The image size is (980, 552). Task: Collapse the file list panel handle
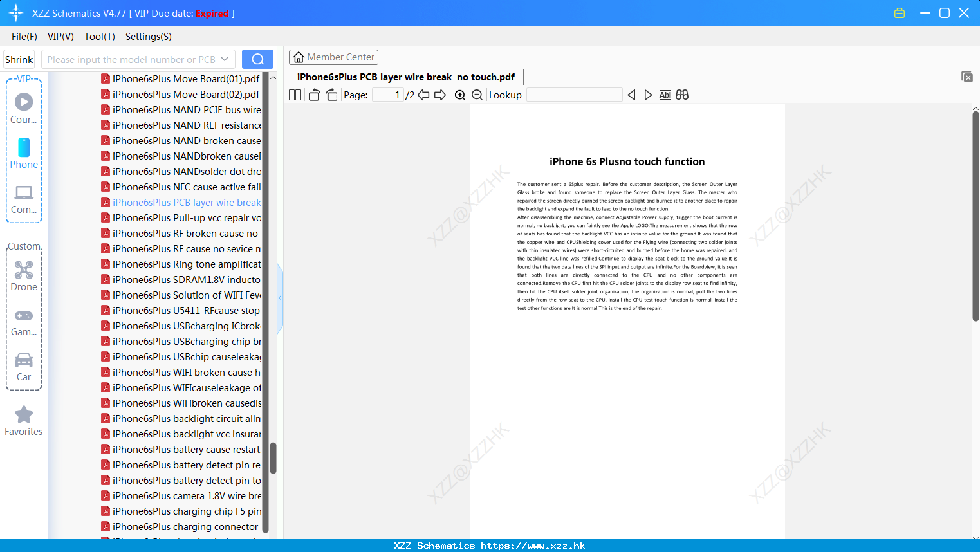pos(280,298)
